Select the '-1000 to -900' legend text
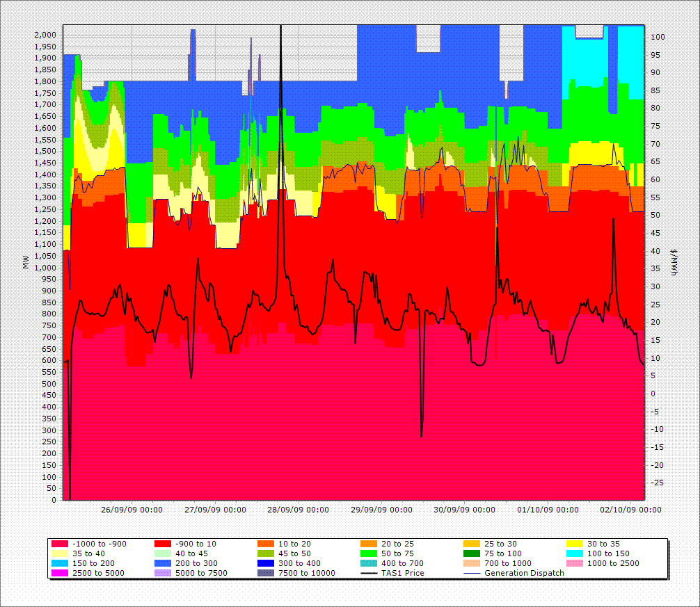700x607 pixels. 99,544
